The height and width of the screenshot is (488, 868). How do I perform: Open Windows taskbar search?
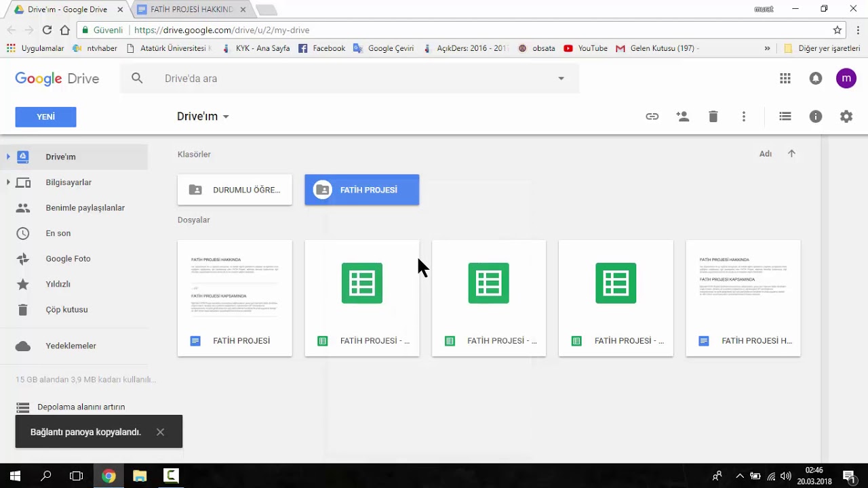coord(46,476)
